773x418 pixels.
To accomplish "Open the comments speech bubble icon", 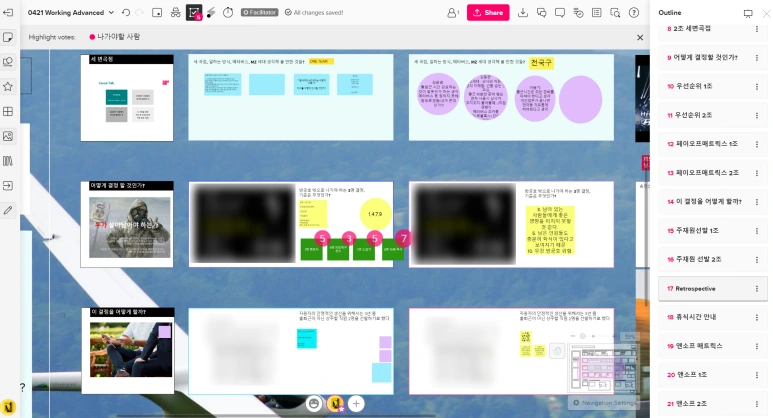I will [x=560, y=13].
